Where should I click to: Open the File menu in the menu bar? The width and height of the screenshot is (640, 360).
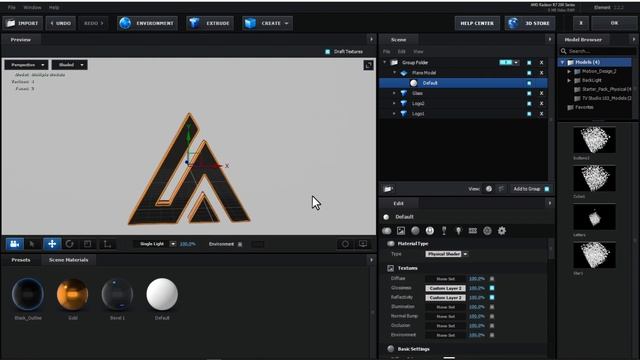click(11, 7)
